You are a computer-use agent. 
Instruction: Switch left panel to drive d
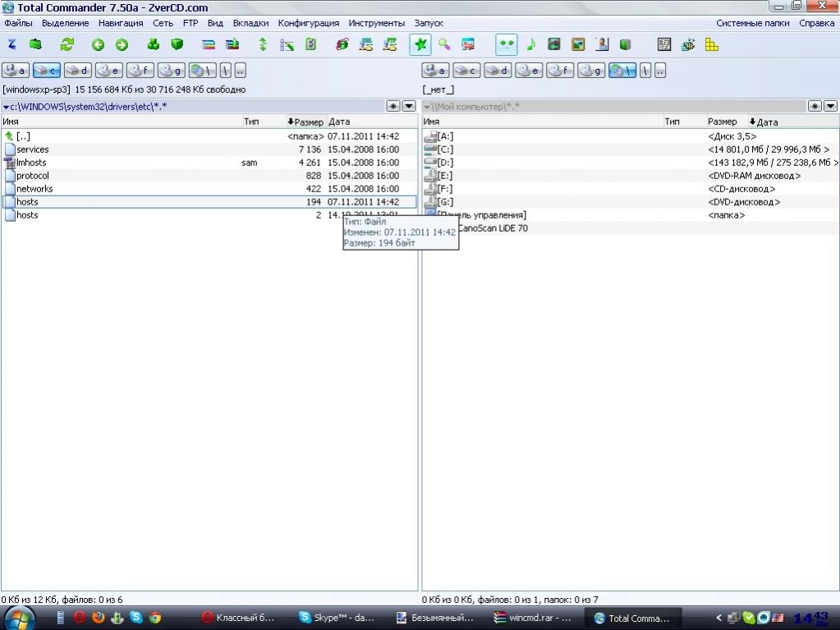78,71
